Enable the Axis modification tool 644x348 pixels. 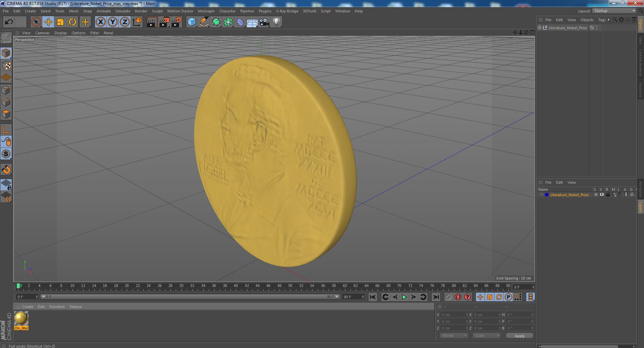pyautogui.click(x=6, y=130)
